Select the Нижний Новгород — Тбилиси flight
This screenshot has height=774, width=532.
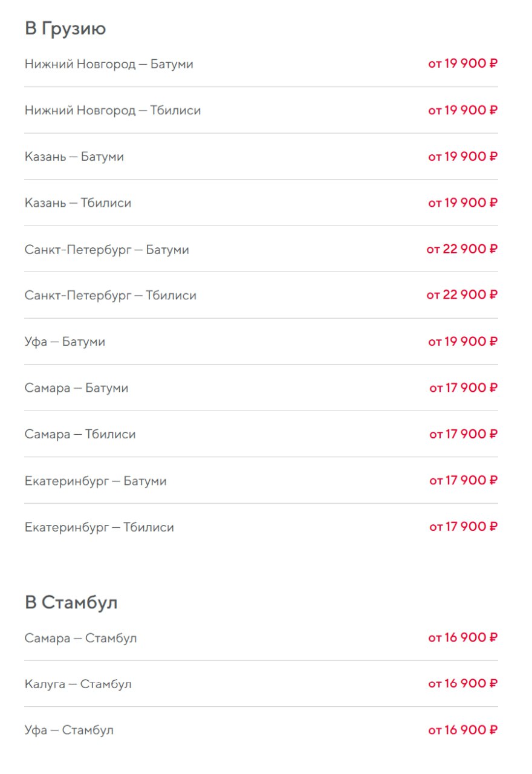(112, 111)
